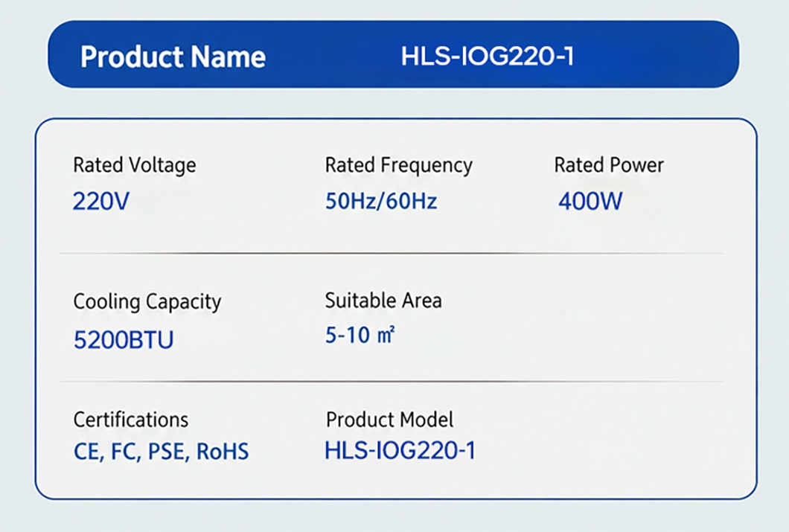Select the 220V voltage value
Image resolution: width=789 pixels, height=532 pixels.
(101, 201)
